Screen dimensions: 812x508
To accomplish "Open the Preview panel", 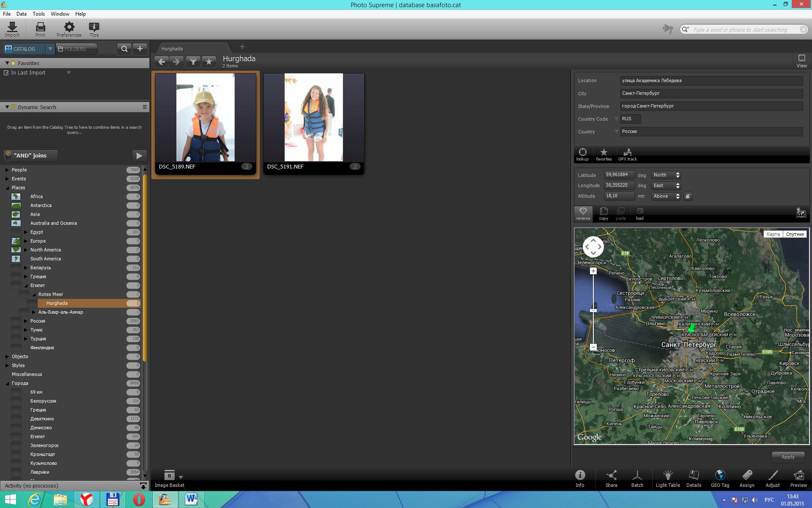I will [x=798, y=479].
